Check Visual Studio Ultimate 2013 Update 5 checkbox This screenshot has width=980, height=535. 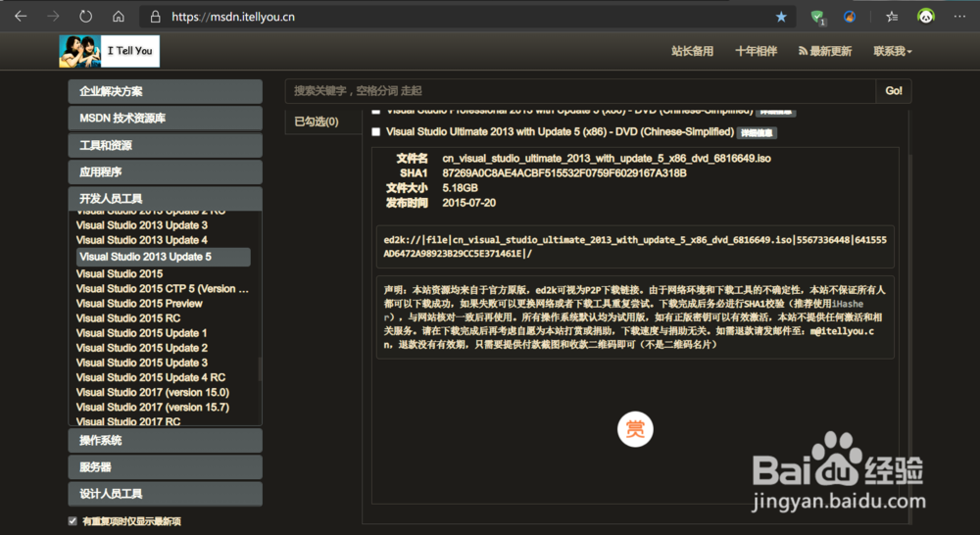(x=375, y=132)
